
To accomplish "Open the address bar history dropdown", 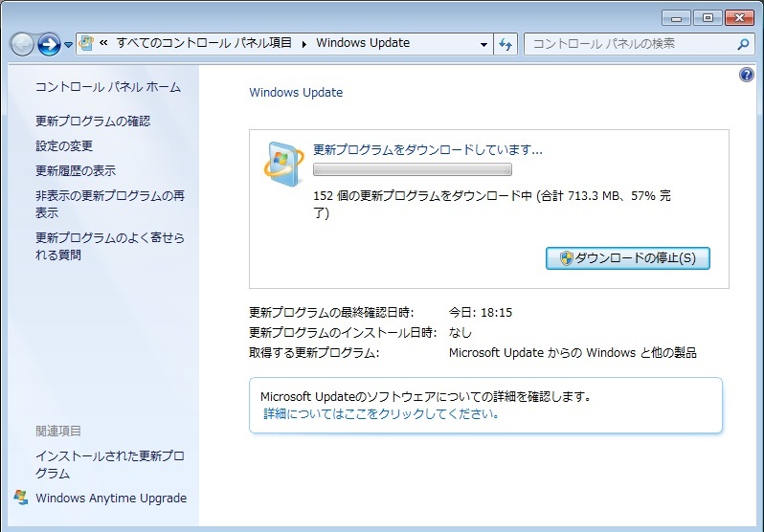I will (483, 44).
